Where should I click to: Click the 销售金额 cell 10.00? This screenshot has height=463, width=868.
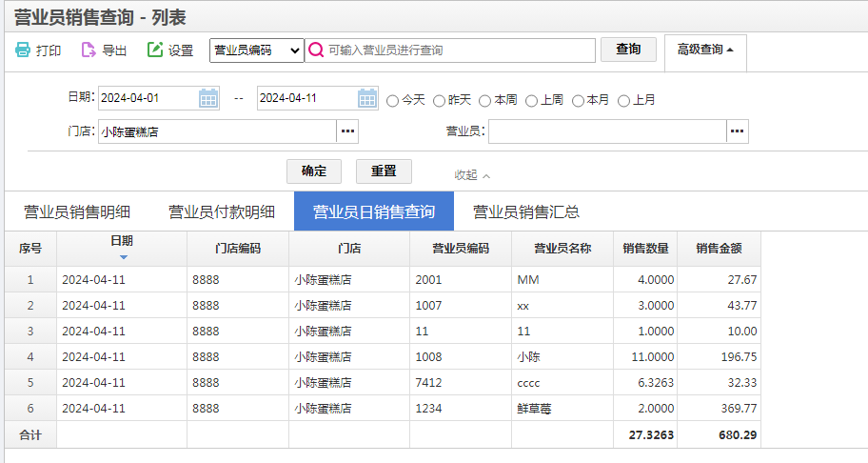(x=720, y=332)
